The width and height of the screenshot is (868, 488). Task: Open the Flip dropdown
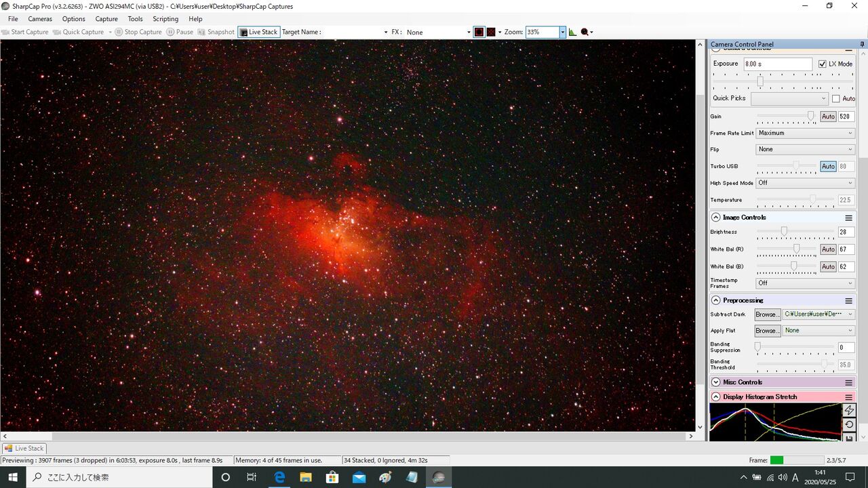coord(805,150)
